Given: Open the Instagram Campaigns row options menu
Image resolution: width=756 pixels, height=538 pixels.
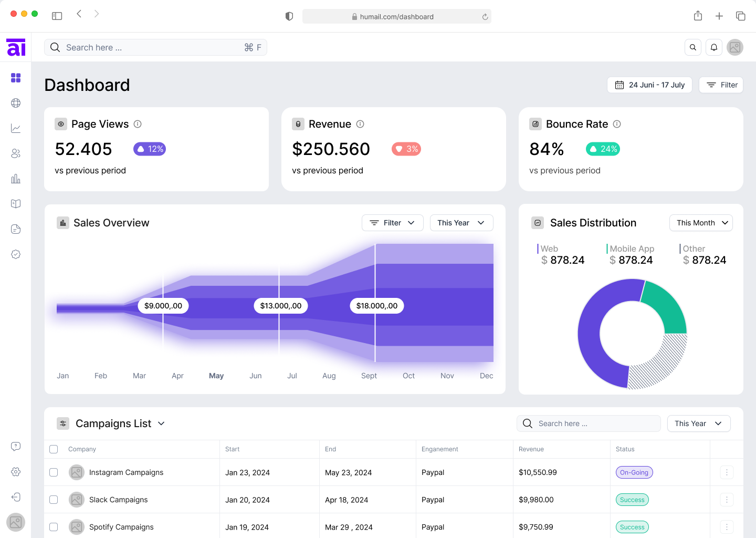Looking at the screenshot, I should click(x=727, y=472).
